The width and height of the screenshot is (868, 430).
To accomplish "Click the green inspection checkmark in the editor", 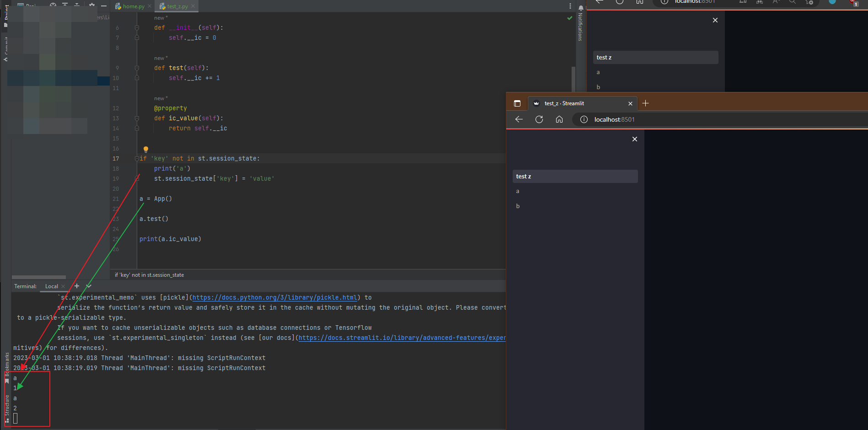I will (569, 18).
